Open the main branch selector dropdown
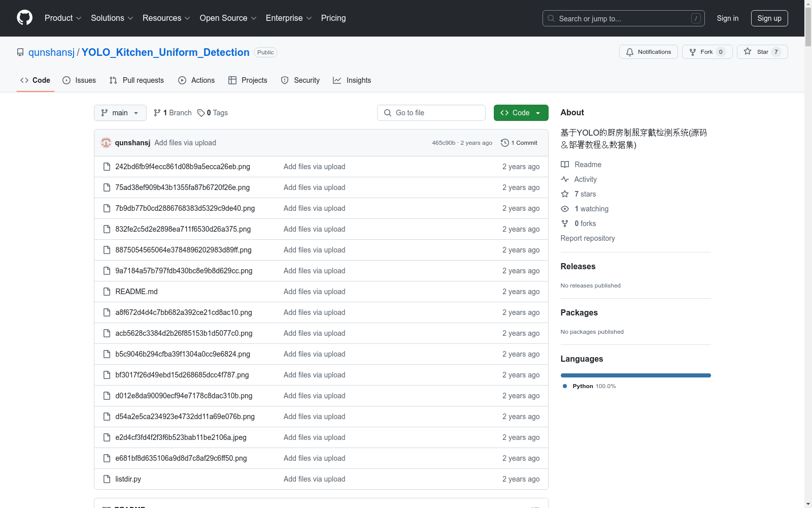This screenshot has height=508, width=812. (x=120, y=113)
